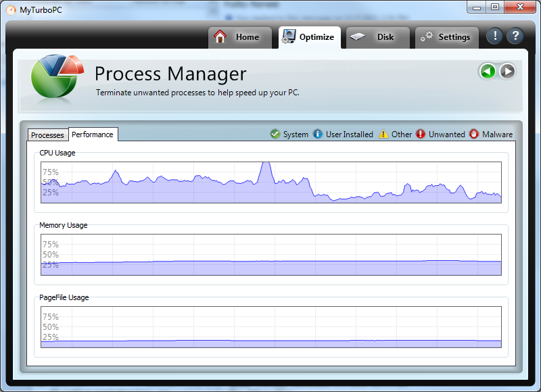Click the PageFile Usage graph
This screenshot has width=541, height=392.
pyautogui.click(x=271, y=327)
